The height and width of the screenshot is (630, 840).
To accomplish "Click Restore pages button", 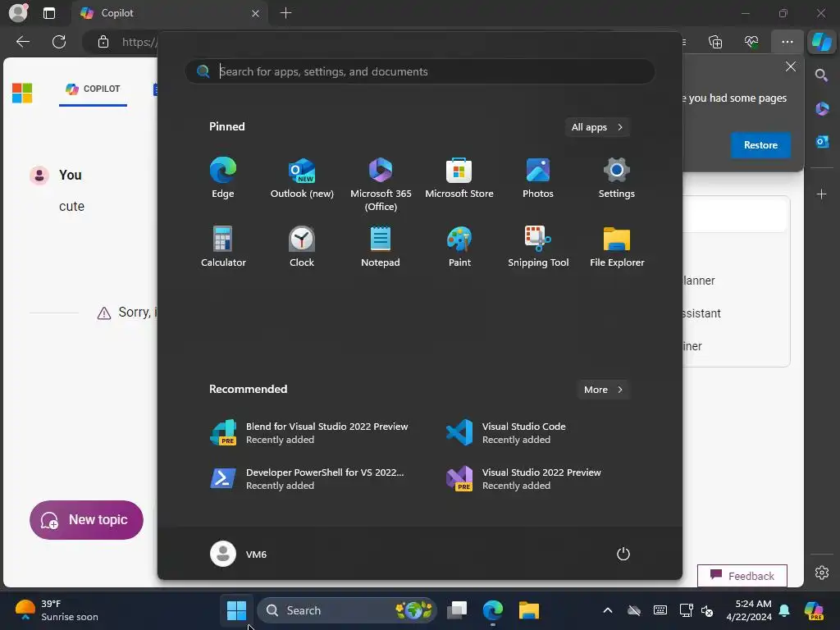I will [760, 145].
